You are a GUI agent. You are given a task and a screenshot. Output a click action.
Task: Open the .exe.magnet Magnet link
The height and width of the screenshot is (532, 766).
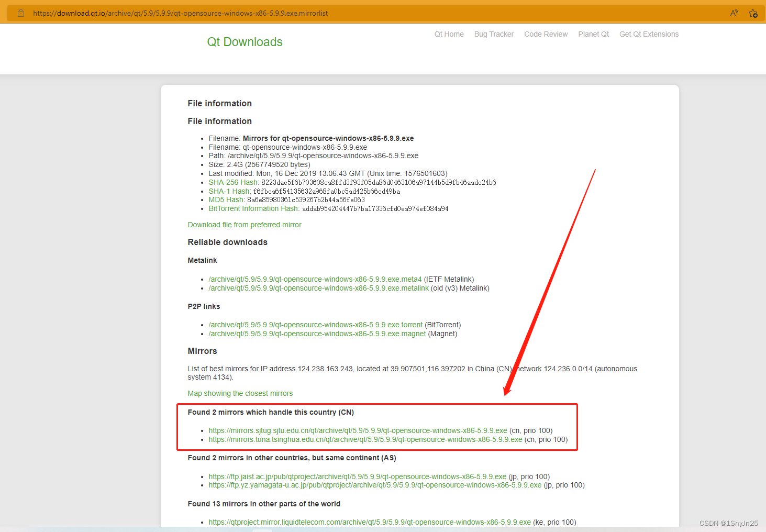point(317,334)
